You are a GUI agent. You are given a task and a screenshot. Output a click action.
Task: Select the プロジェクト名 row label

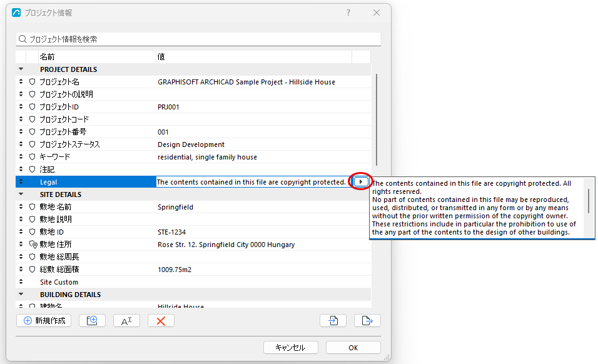tap(59, 82)
